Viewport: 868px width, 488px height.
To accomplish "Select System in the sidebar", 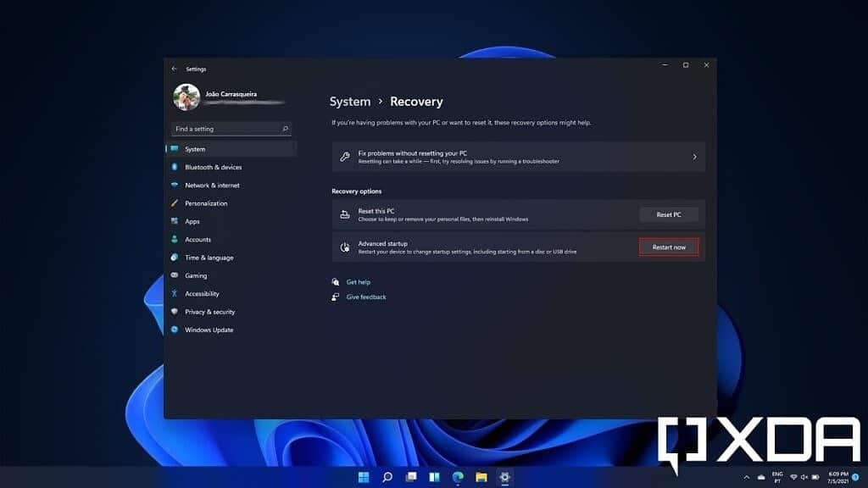I will 231,149.
